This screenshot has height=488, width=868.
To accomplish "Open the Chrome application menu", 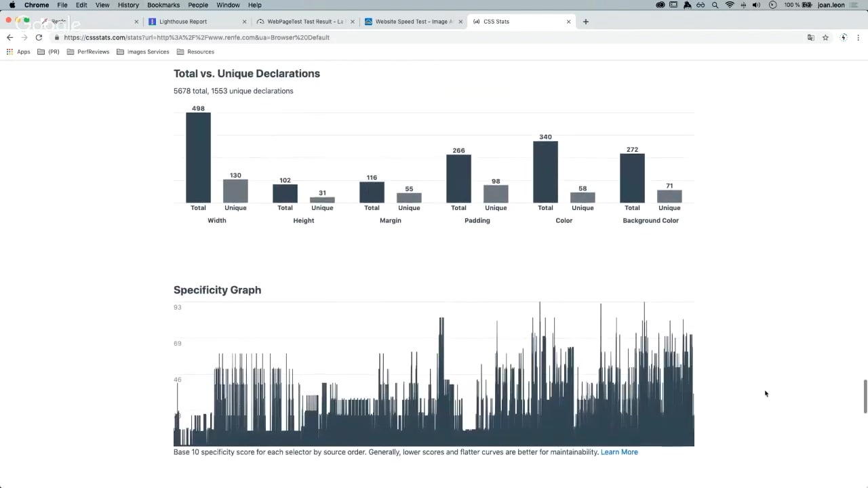I will tap(37, 5).
